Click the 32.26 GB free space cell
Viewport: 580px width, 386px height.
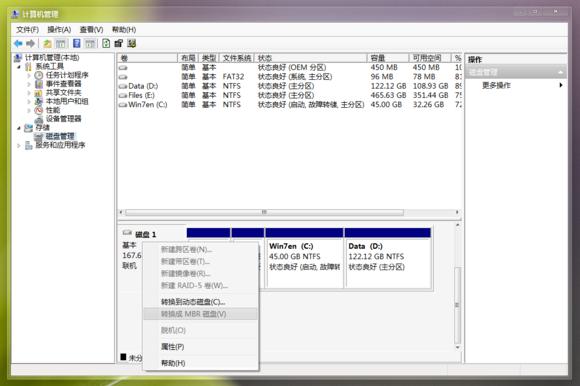click(428, 105)
